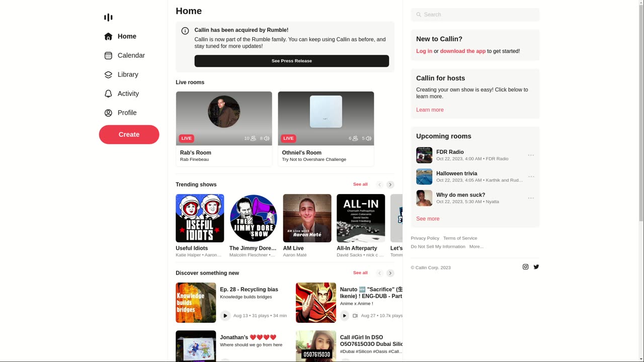644x362 pixels.
Task: Open Why do men suck? thumbnail
Action: [x=424, y=198]
